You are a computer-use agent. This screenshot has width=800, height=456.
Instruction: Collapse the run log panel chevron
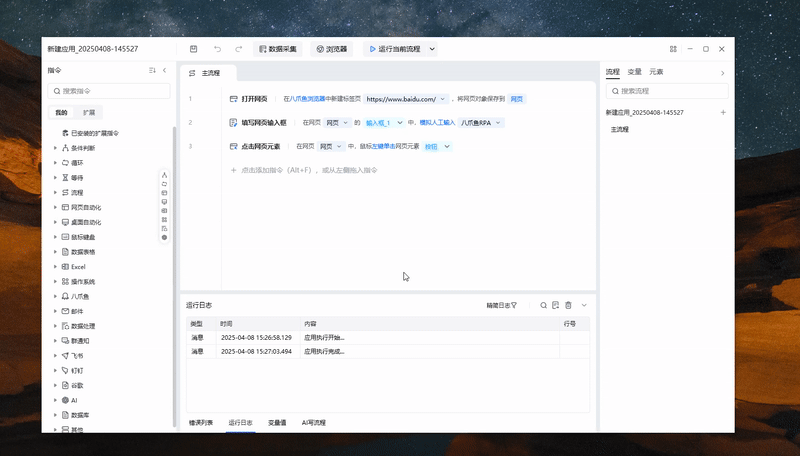click(584, 305)
